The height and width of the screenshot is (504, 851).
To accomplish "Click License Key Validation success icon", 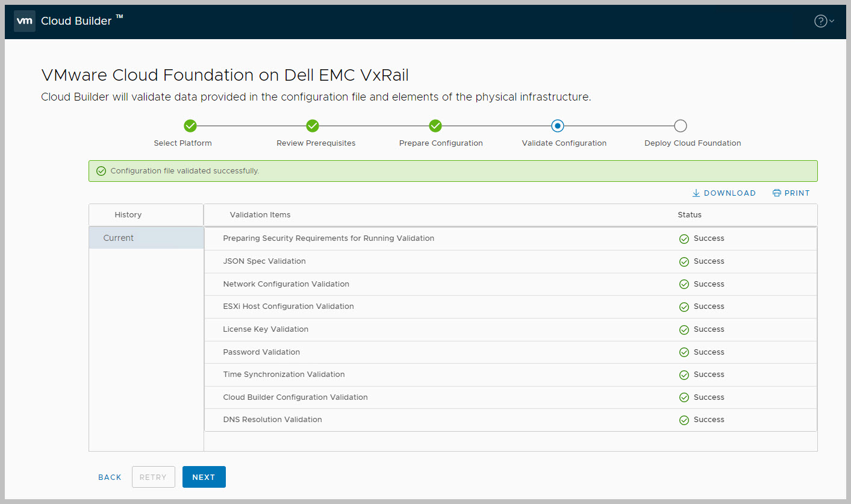I will pos(684,330).
